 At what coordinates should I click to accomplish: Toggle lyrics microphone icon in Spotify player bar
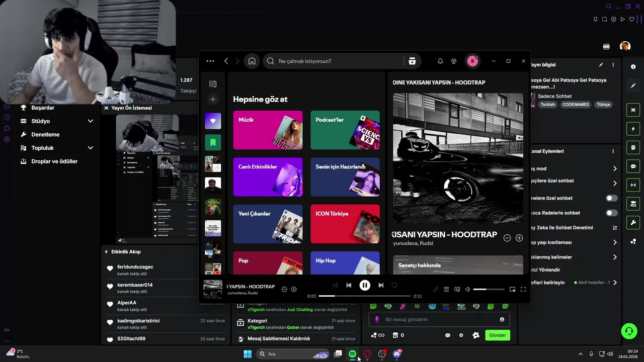[436, 289]
